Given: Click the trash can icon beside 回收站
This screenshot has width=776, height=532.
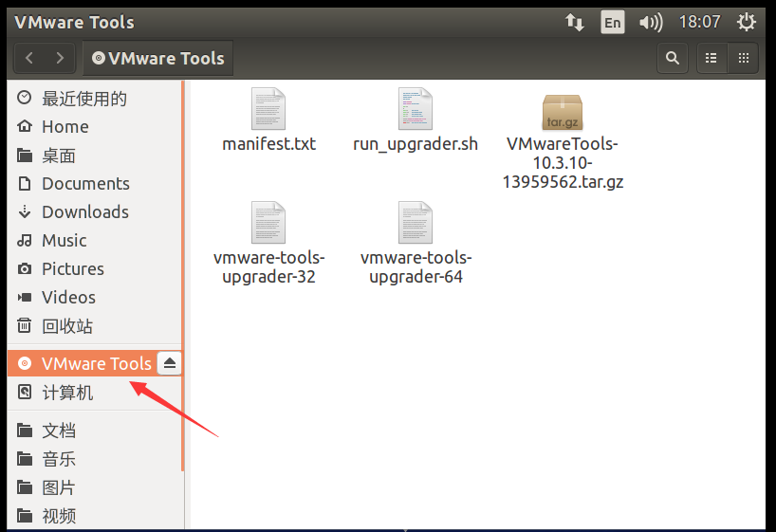Looking at the screenshot, I should pos(25,325).
